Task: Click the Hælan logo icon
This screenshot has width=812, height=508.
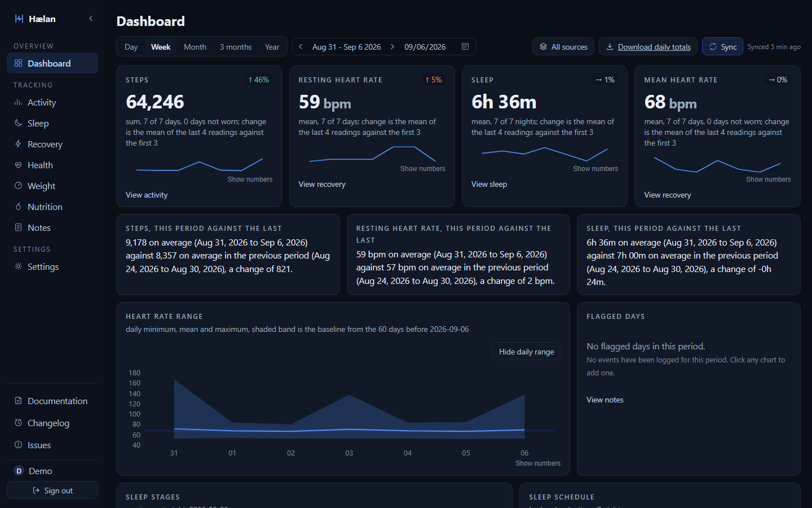Action: click(x=19, y=19)
